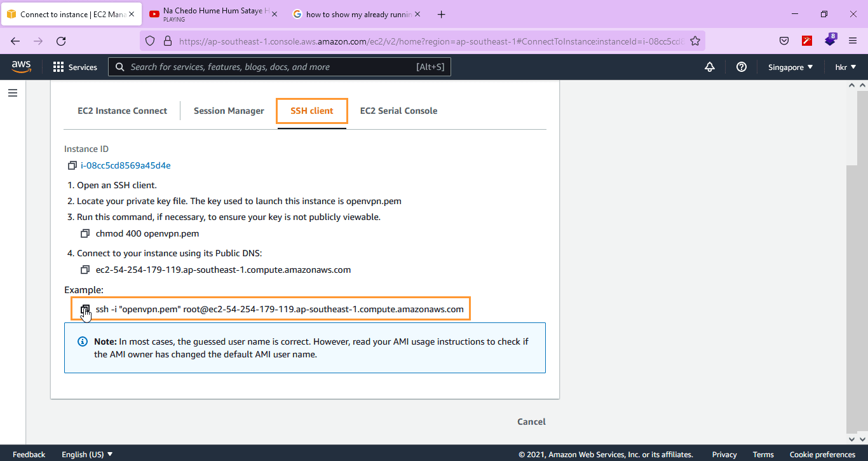The height and width of the screenshot is (461, 868).
Task: View site security lock information
Action: pos(168,41)
